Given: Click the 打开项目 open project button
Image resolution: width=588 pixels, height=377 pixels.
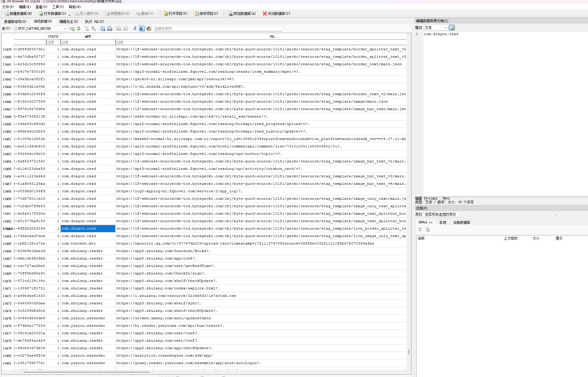Looking at the screenshot, I should pyautogui.click(x=175, y=14).
